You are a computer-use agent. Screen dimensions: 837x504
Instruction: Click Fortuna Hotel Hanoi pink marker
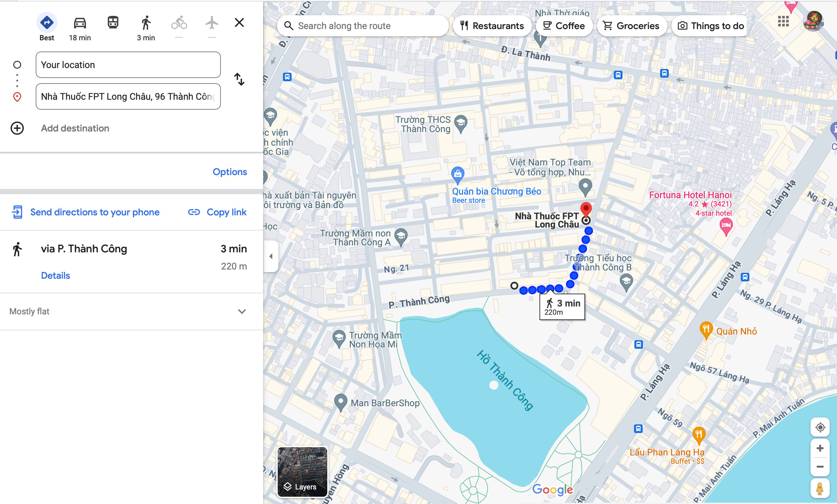(x=726, y=227)
